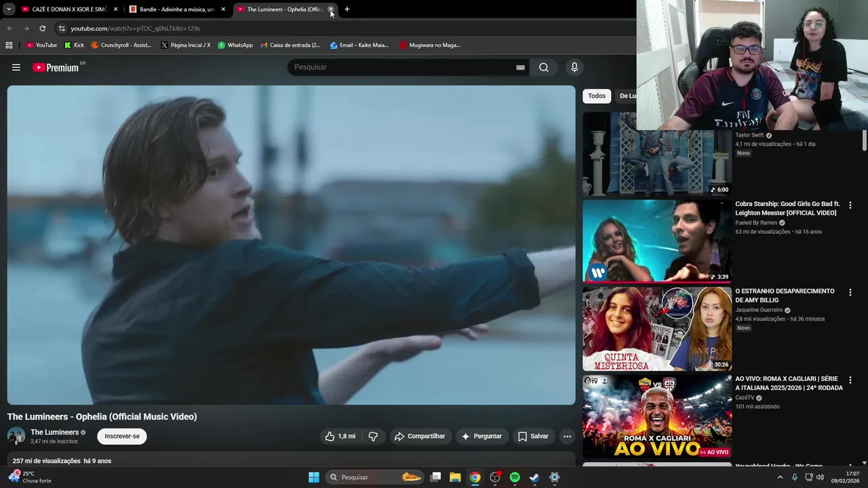
Task: Open the Windows Start menu
Action: [x=314, y=477]
